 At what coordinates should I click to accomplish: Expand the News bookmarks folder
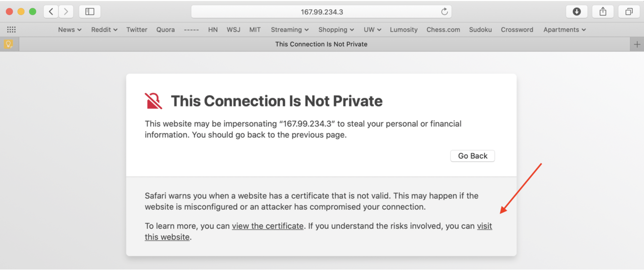pos(70,30)
